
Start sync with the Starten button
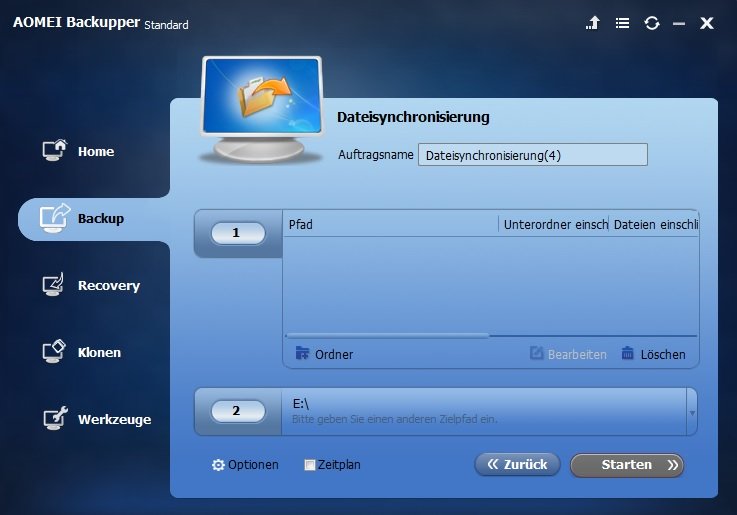coord(627,465)
